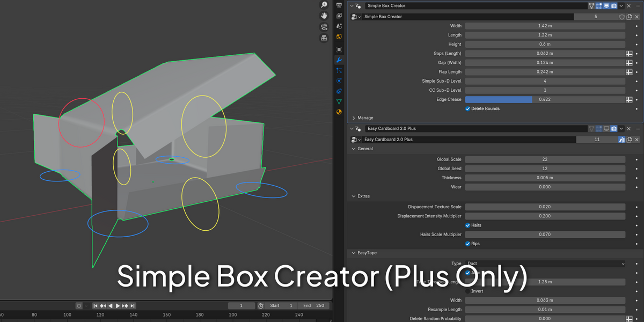This screenshot has height=322, width=644.
Task: Click the Simple Box Creator modifier name field
Action: click(476, 6)
